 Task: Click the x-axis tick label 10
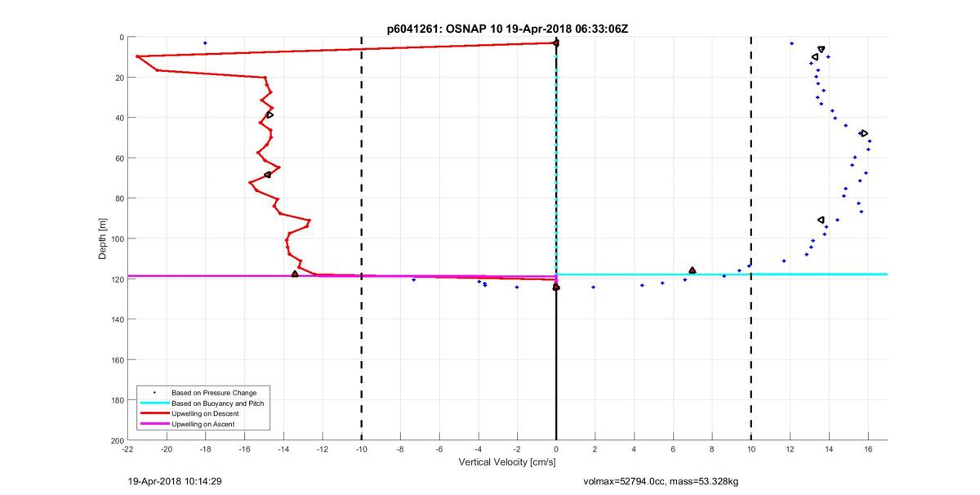[x=751, y=450]
